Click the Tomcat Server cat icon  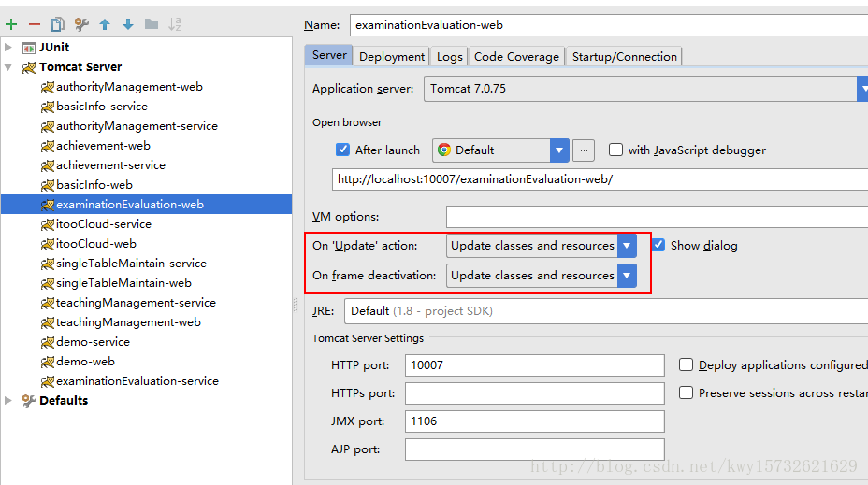pyautogui.click(x=29, y=67)
